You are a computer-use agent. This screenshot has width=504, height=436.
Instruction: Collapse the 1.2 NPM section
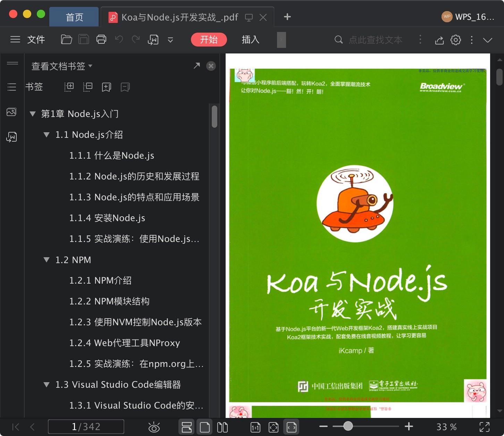pyautogui.click(x=47, y=260)
